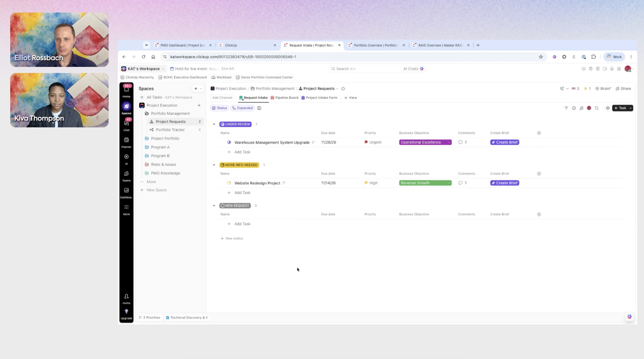This screenshot has width=644, height=359.
Task: Open Dashboards in the left rail
Action: (126, 190)
